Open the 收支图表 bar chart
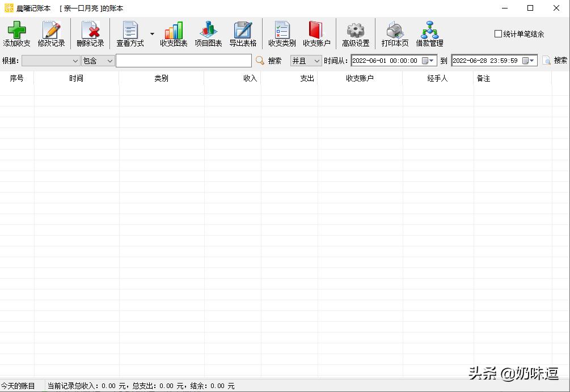The width and height of the screenshot is (570, 392). pos(174,34)
